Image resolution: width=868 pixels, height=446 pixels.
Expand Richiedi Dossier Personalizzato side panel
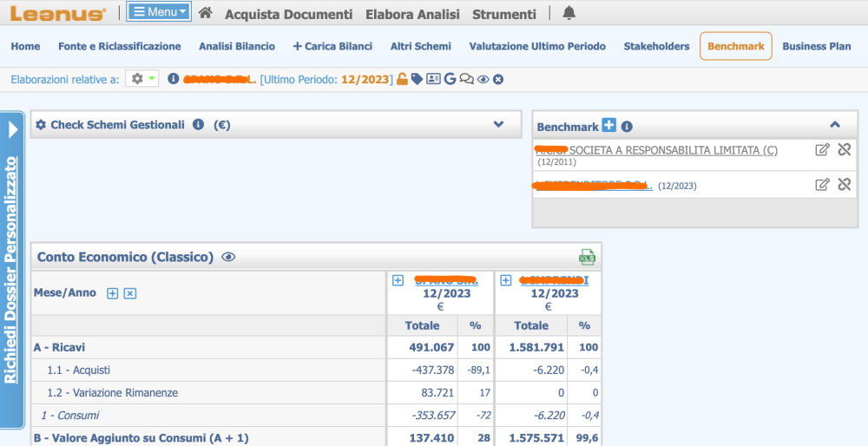(13, 270)
